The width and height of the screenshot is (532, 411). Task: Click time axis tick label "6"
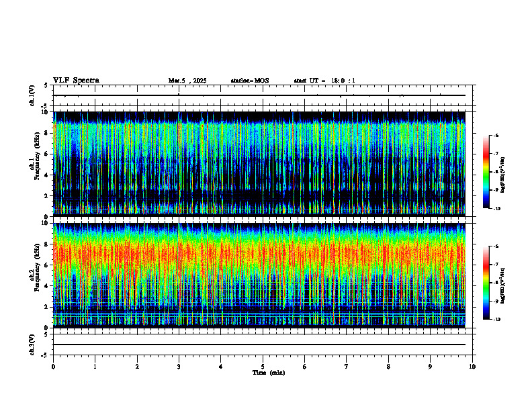(305, 367)
